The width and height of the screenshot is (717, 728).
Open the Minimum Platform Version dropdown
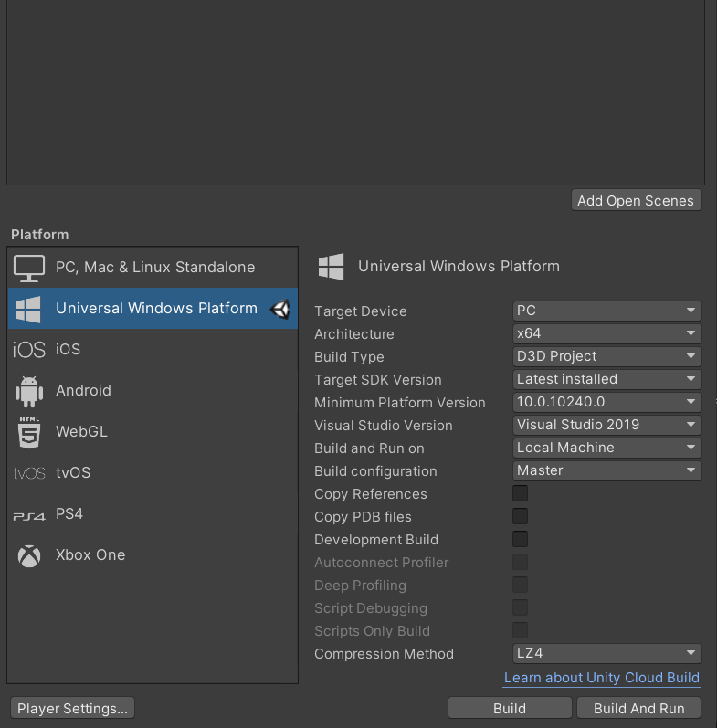click(607, 402)
